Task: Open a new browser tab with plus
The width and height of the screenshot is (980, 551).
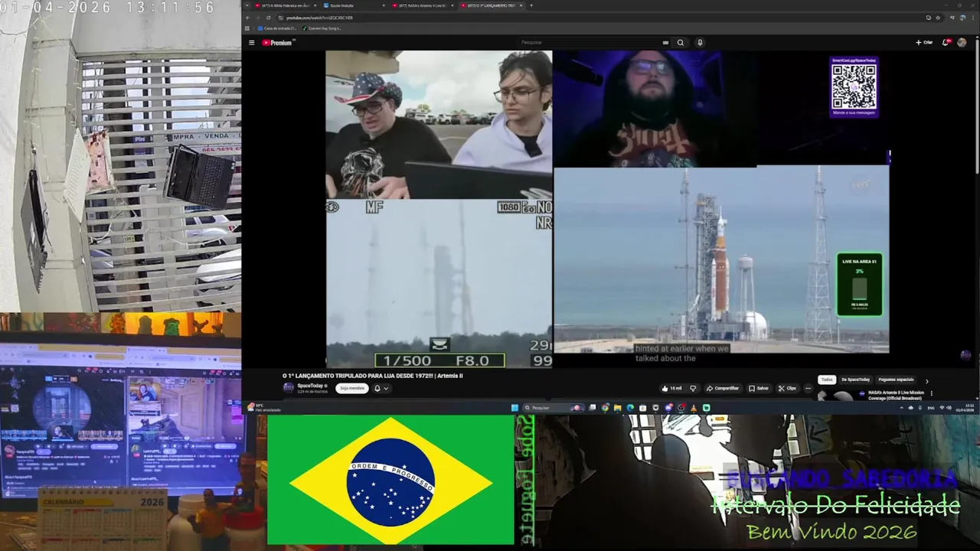Action: pos(531,5)
